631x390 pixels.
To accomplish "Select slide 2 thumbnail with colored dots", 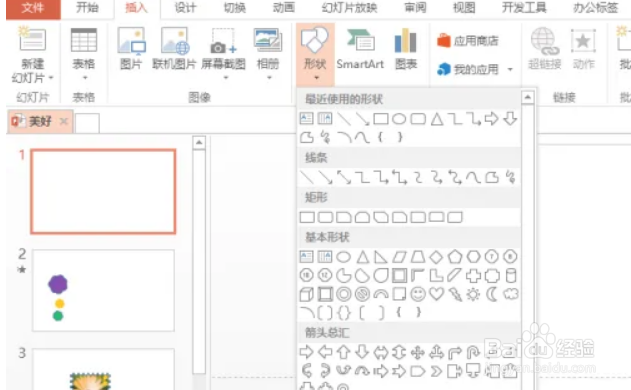I will pos(103,290).
